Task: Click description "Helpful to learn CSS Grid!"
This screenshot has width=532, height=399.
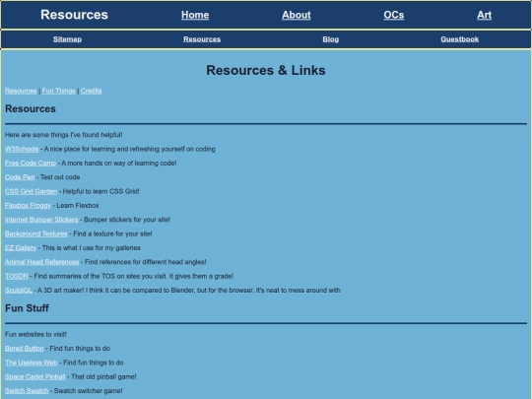Action: [x=101, y=191]
